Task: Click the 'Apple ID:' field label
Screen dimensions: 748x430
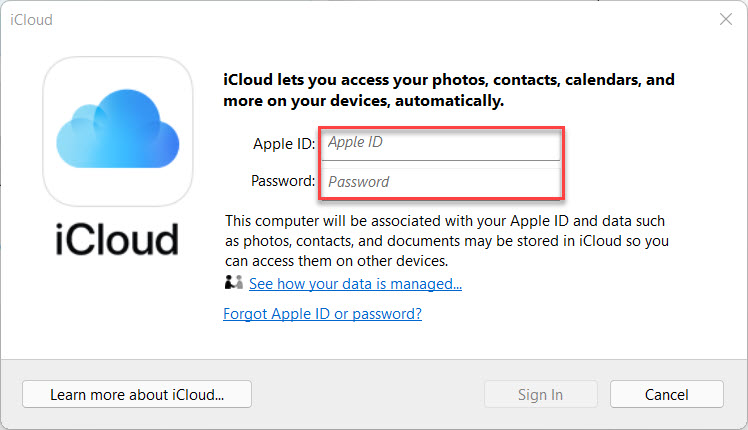Action: 284,144
